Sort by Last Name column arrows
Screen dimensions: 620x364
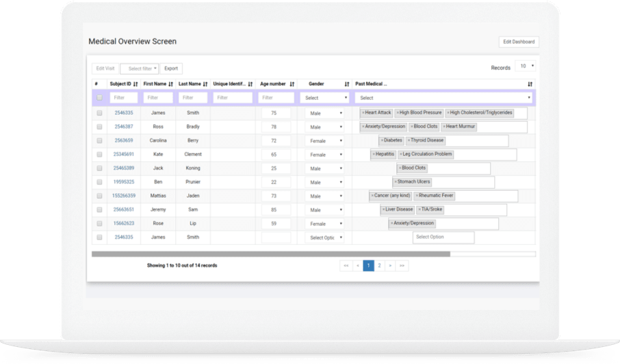click(205, 84)
